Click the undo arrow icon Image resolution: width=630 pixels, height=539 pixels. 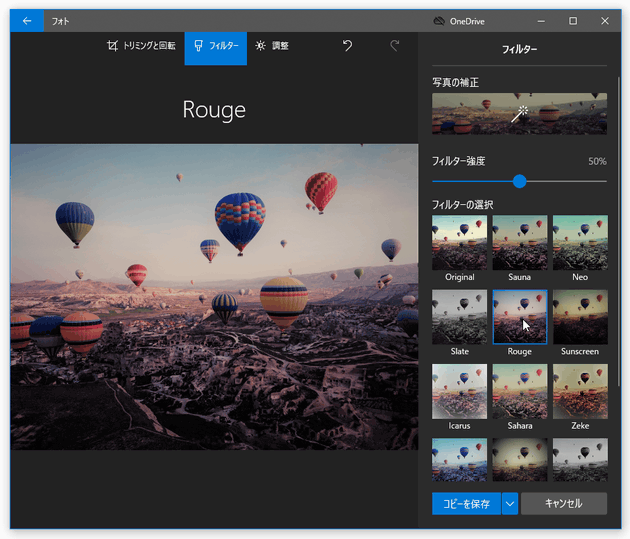tap(347, 46)
